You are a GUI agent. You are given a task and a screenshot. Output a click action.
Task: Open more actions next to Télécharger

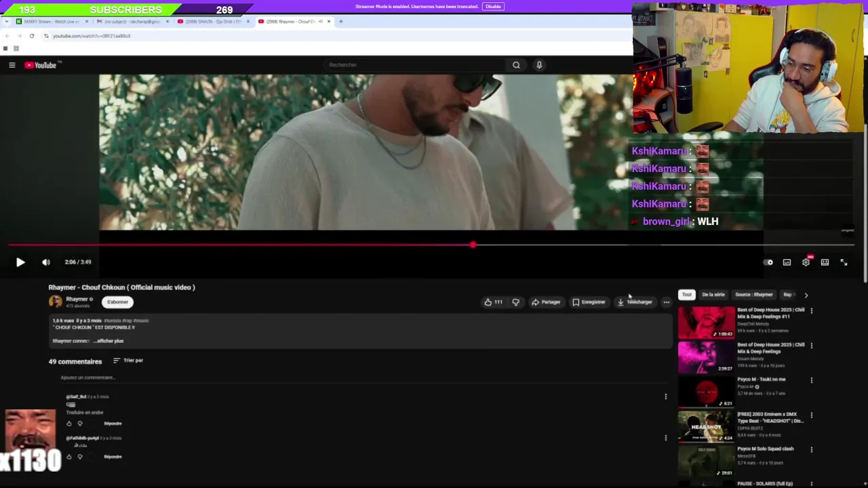coord(667,302)
